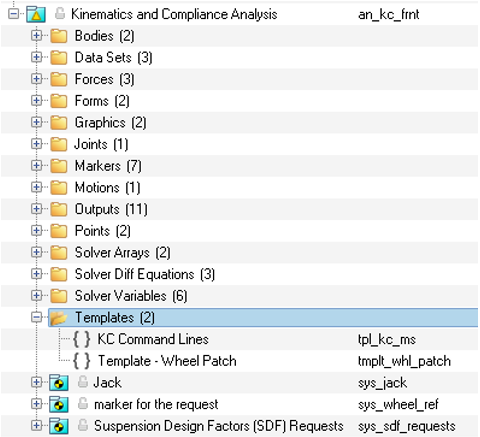Click the Kinematics and Compliance Analysis warning folder icon

coord(36,14)
